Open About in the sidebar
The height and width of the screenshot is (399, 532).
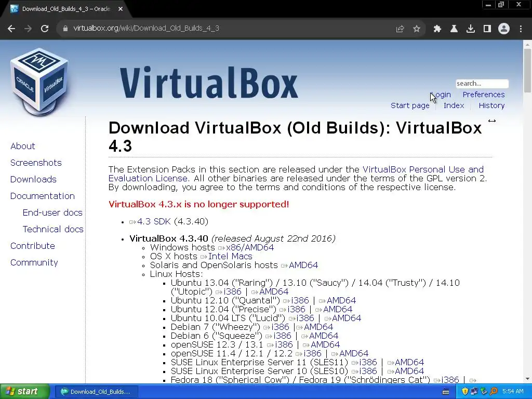coord(23,146)
